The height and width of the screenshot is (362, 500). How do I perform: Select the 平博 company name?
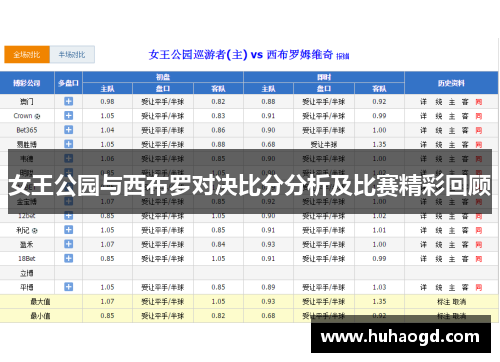tap(27, 287)
